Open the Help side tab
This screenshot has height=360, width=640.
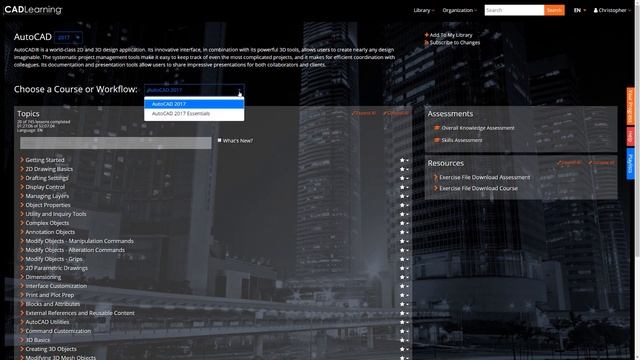(x=631, y=136)
